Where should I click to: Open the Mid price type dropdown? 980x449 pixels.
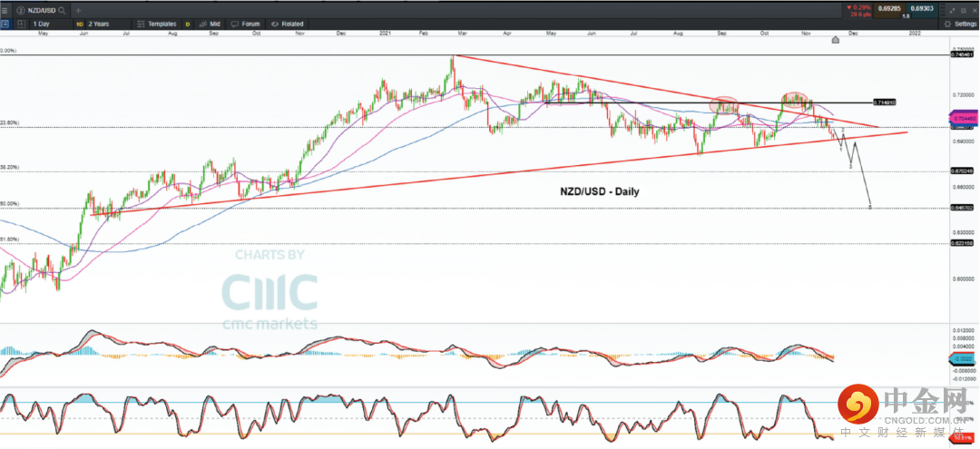(x=209, y=24)
